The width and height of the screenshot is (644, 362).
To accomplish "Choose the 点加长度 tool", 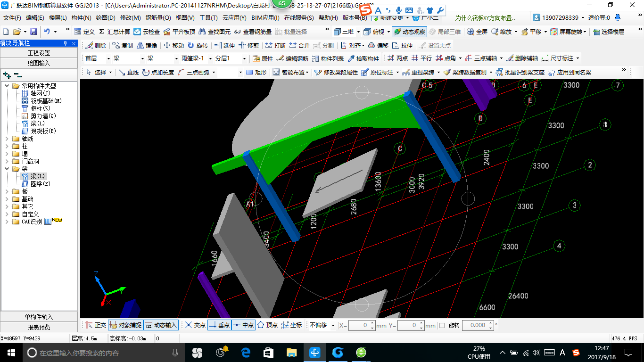I will (158, 72).
